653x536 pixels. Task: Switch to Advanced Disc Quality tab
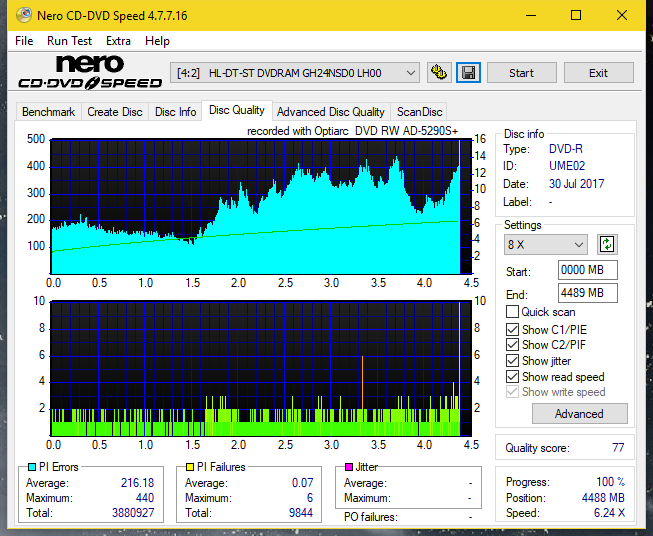pyautogui.click(x=331, y=112)
